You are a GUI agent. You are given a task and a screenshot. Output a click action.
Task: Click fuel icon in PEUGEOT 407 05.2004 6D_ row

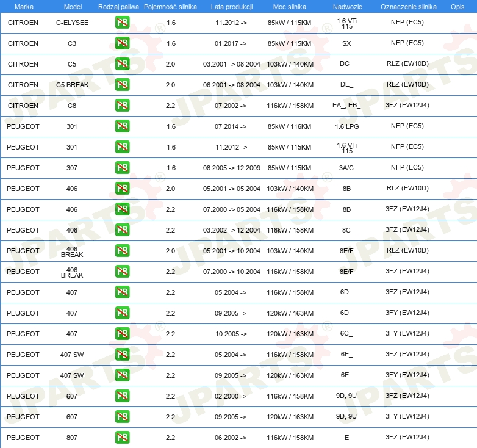(x=122, y=292)
